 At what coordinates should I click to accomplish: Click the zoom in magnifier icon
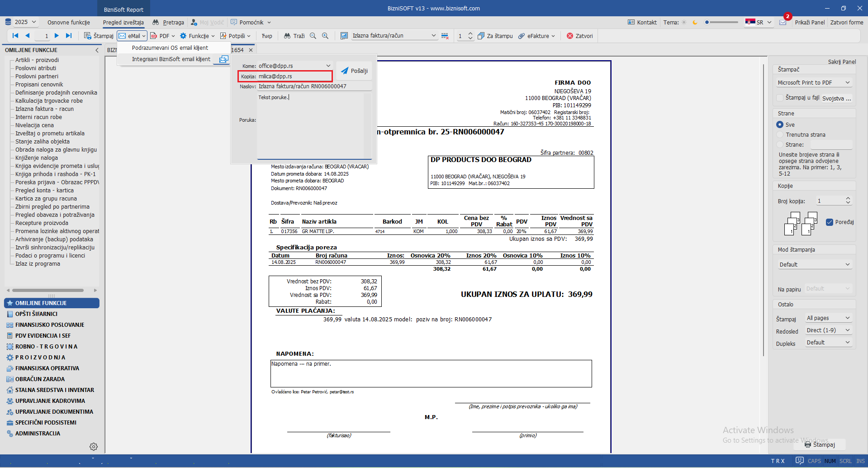[325, 36]
